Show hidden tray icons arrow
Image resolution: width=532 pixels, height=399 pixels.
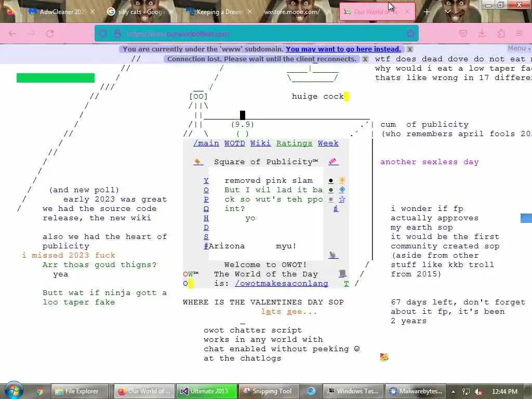453,392
